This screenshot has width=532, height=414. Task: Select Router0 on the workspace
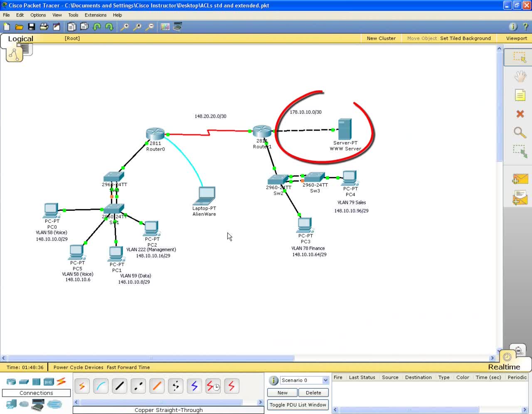155,134
